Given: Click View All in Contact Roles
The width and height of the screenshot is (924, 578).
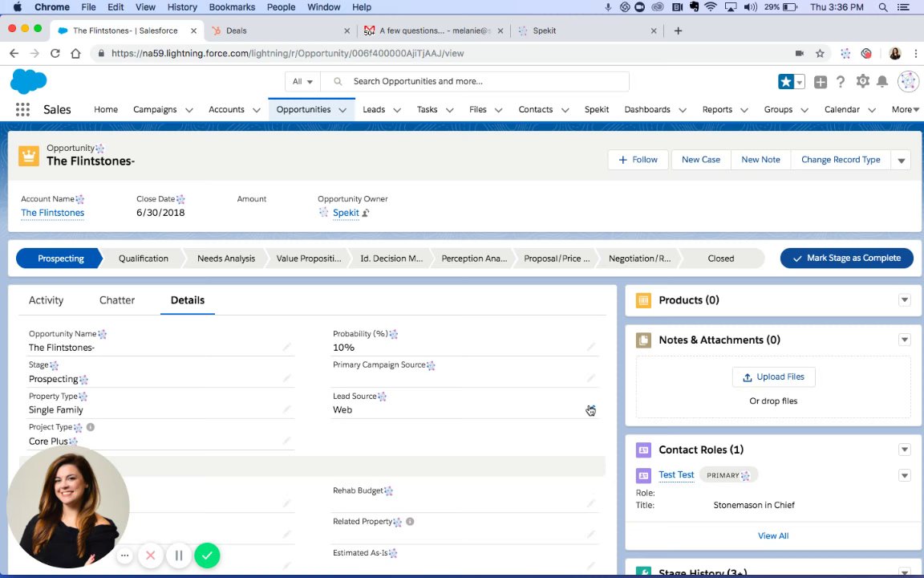Looking at the screenshot, I should (x=773, y=536).
